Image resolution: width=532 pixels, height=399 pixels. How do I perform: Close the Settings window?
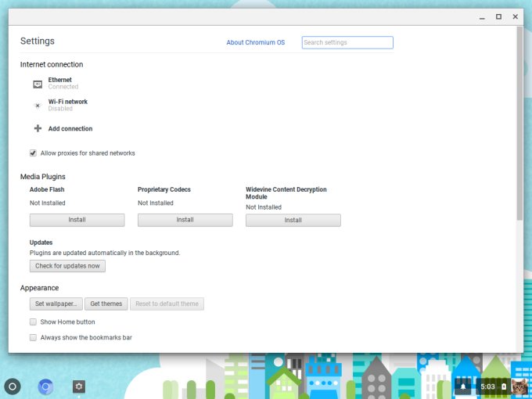click(515, 16)
